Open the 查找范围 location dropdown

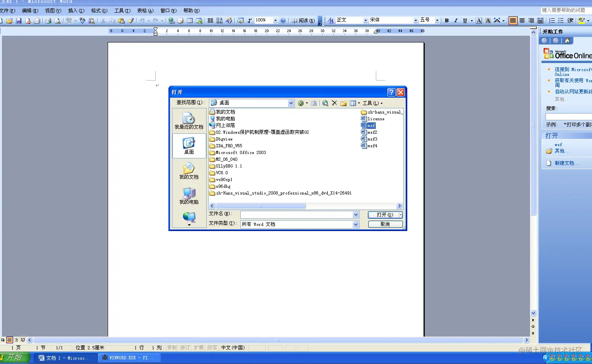tap(291, 103)
